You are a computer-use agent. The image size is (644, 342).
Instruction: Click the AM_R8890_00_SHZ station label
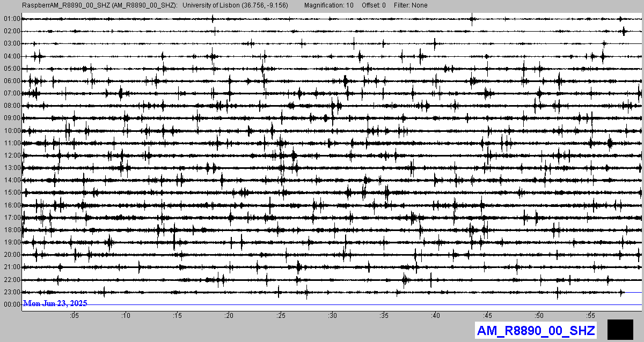[x=536, y=330]
